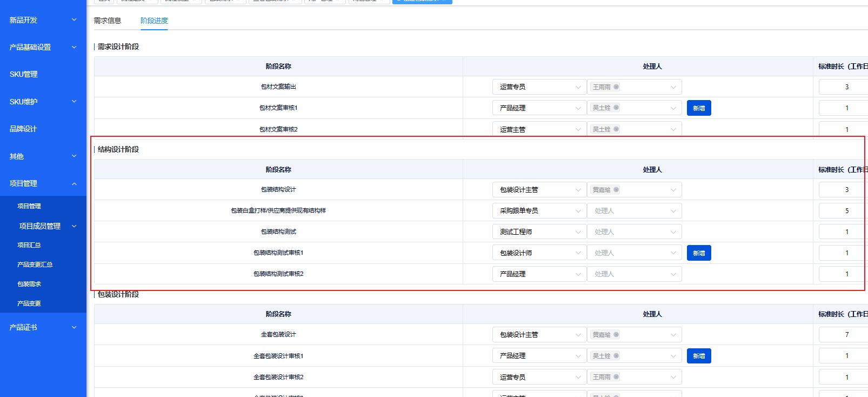
Task: Click 新增 button in 包装结构测试审核1 row
Action: click(699, 253)
